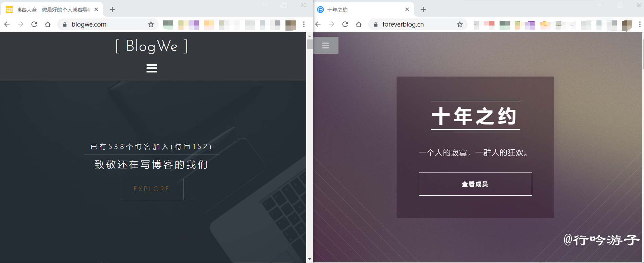Minimize the foreverblog.cn window
Screen dimensions: 644x263
pos(601,5)
